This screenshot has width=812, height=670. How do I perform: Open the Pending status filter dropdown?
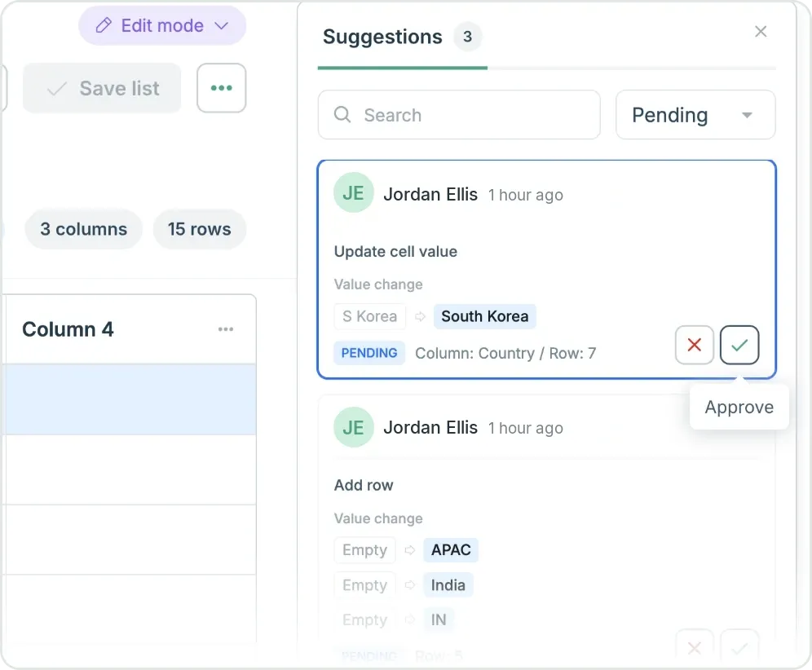[x=695, y=115]
